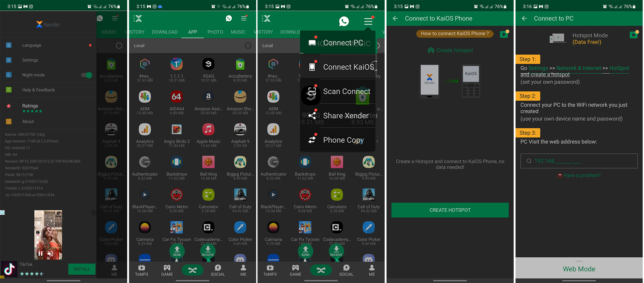Open Settings in the Xender side drawer

coord(48,60)
